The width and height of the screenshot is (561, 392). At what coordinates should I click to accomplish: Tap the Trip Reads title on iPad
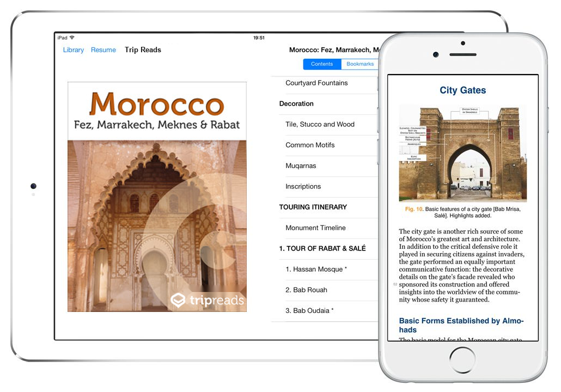coord(143,50)
